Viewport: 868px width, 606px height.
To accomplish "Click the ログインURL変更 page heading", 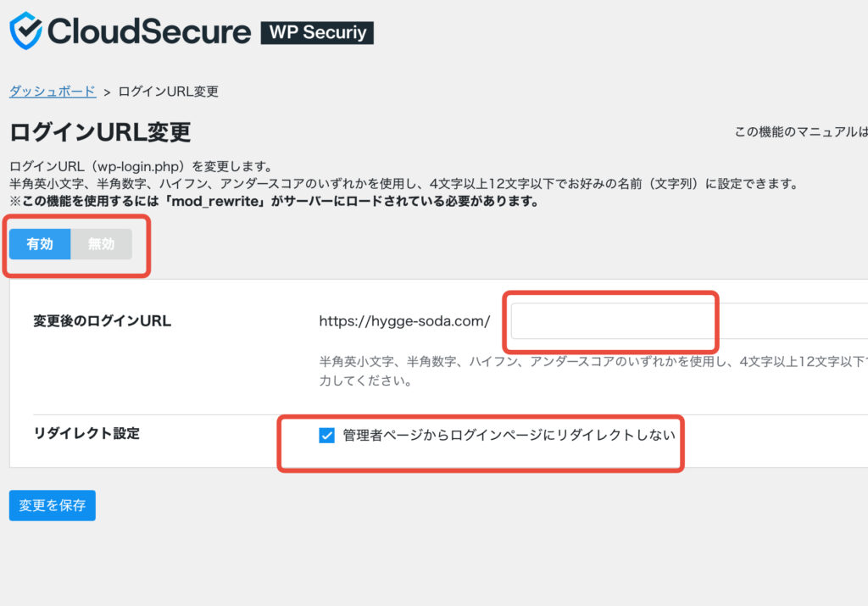I will 100,132.
